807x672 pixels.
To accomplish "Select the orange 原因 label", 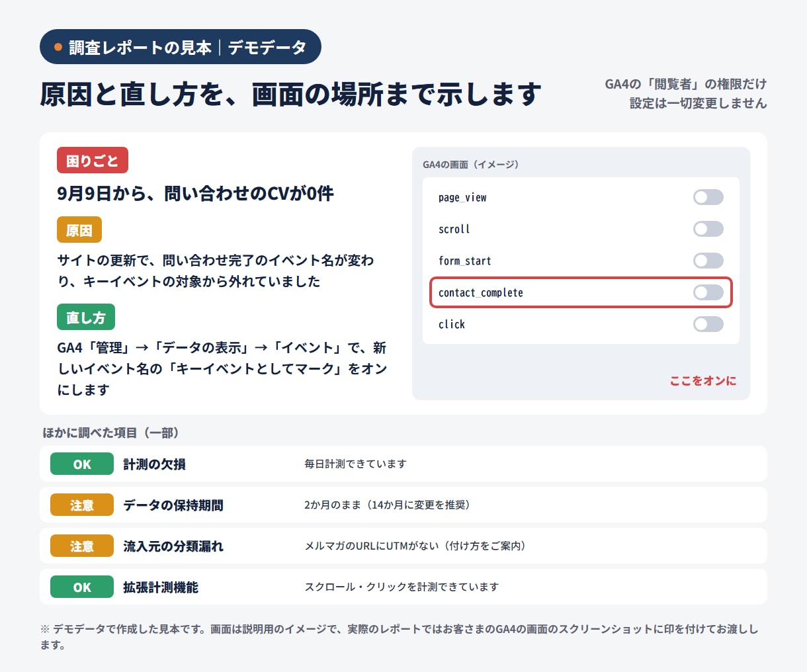I will point(79,230).
